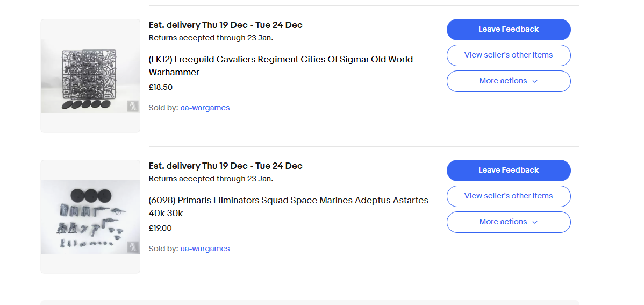Click Returns accepted text above Primaris Eliminators title
Screen dimensions: 644x305
[x=211, y=179]
